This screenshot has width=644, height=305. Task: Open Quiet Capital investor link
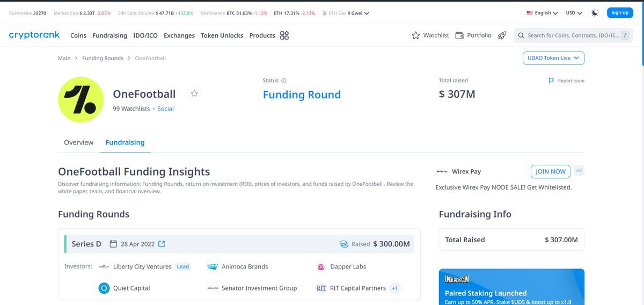click(131, 288)
